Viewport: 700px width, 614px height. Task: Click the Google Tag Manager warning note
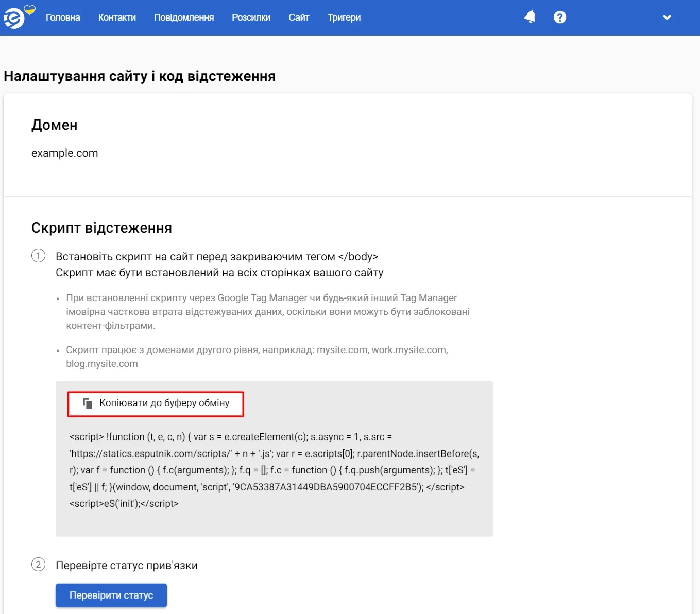[268, 312]
